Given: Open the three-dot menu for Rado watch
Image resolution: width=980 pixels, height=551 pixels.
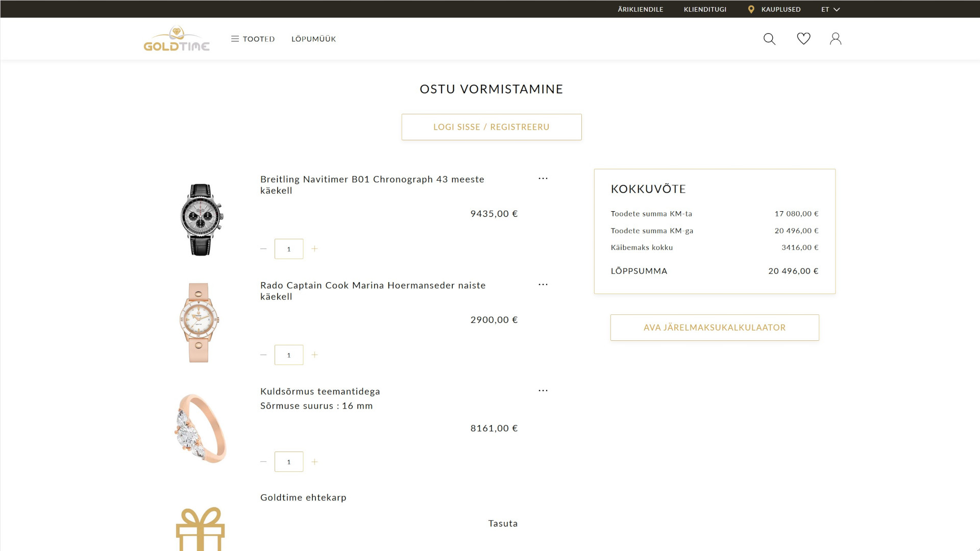Looking at the screenshot, I should coord(543,284).
